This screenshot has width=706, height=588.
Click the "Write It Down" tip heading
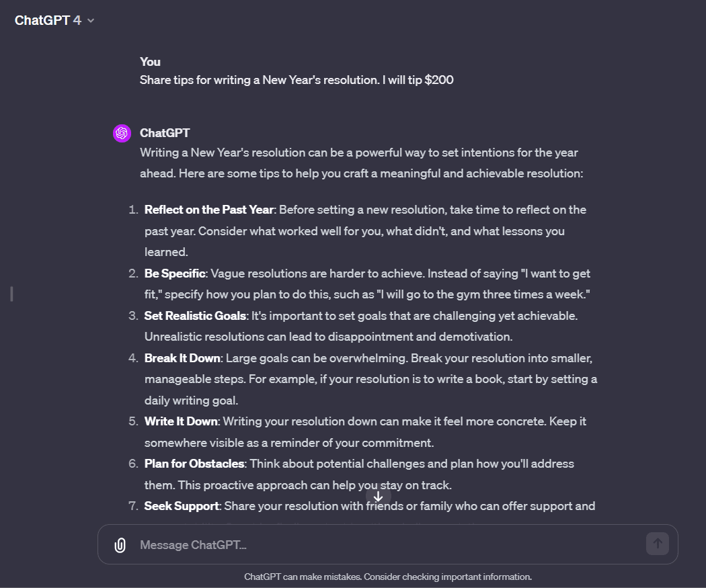[181, 421]
